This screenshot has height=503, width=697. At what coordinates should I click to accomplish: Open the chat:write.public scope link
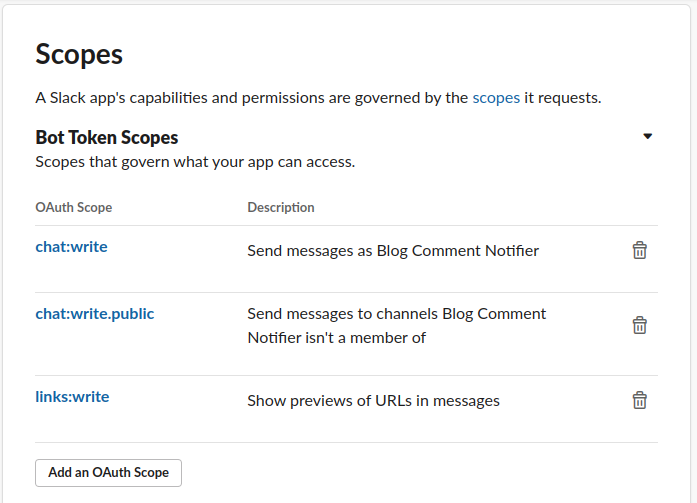tap(95, 314)
